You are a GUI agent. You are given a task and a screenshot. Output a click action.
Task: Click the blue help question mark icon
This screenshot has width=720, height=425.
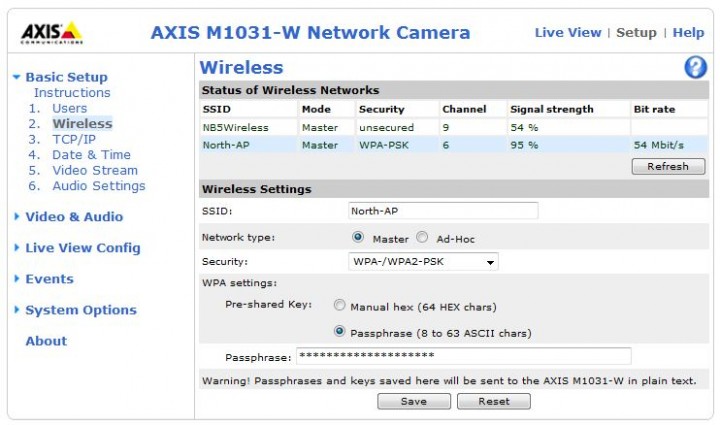695,68
